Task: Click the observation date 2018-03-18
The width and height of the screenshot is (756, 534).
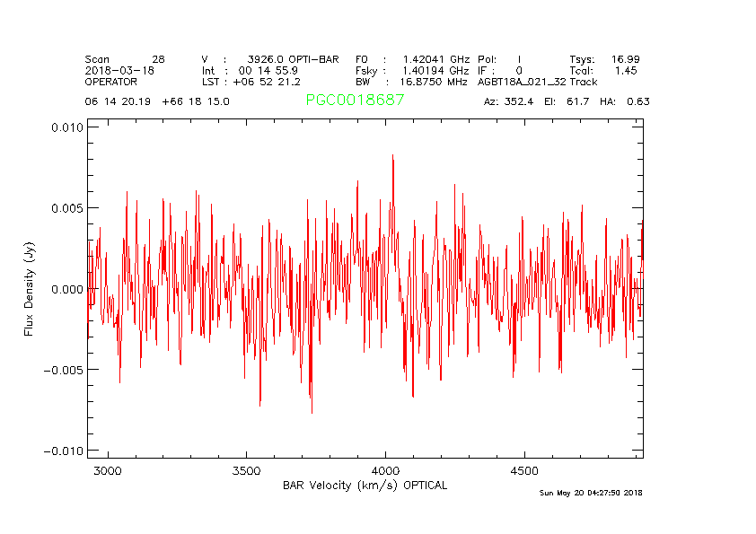Action: 119,70
